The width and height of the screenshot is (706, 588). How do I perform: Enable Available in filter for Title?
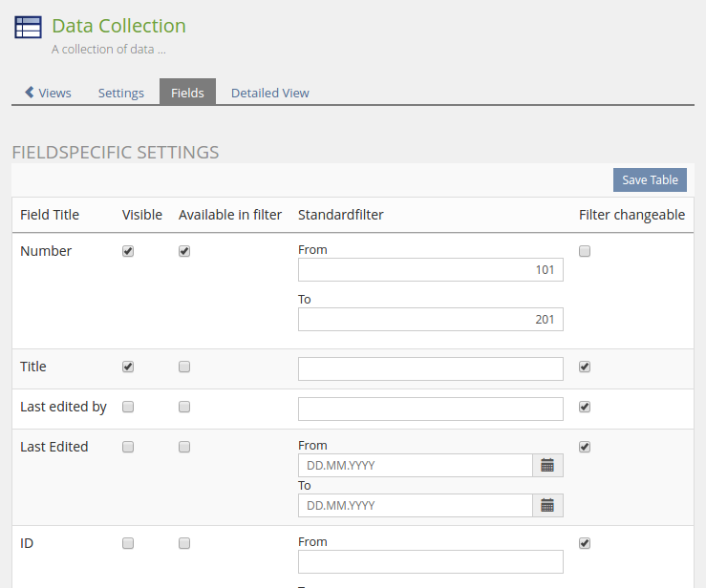(x=184, y=367)
